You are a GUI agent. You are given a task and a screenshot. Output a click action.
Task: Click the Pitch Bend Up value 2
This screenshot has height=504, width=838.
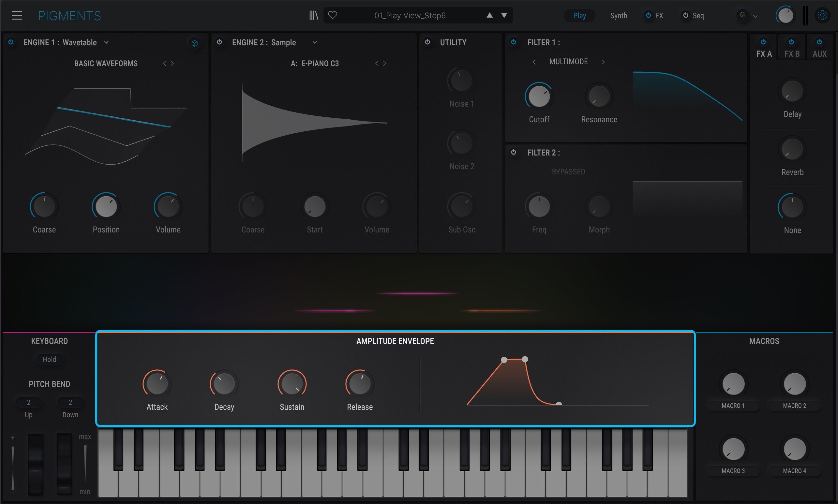pyautogui.click(x=29, y=403)
